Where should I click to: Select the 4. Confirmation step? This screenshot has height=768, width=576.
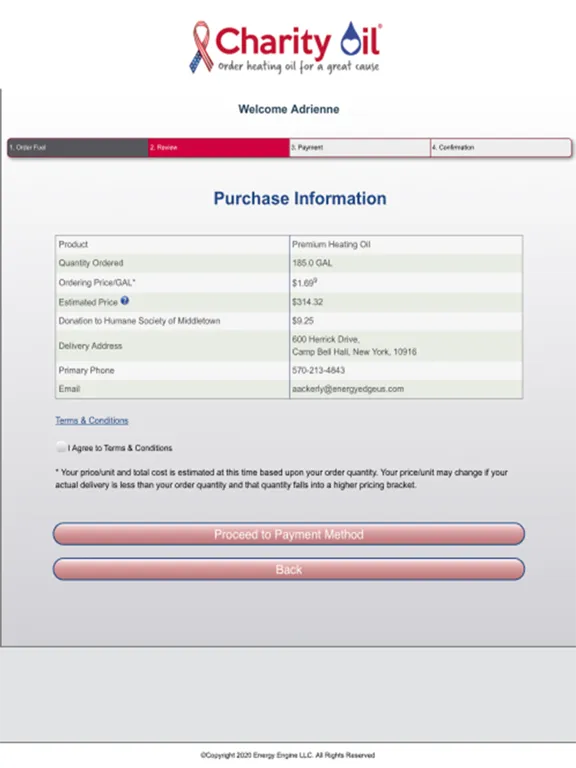501,147
